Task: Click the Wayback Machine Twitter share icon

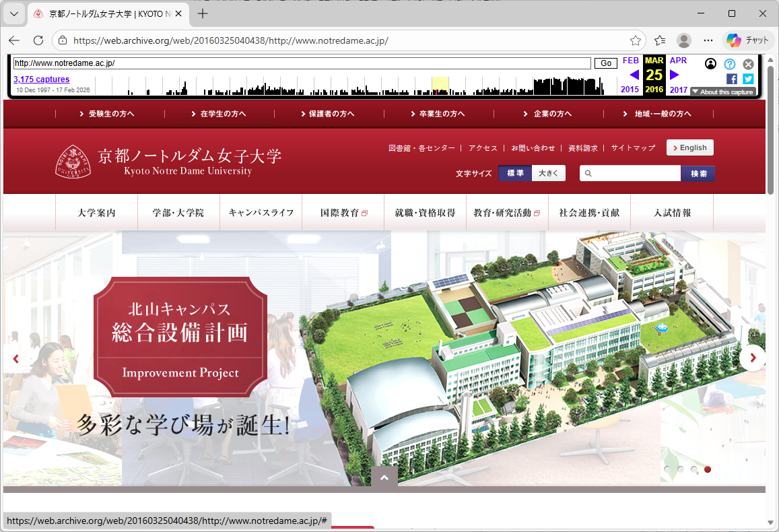Action: pos(748,79)
